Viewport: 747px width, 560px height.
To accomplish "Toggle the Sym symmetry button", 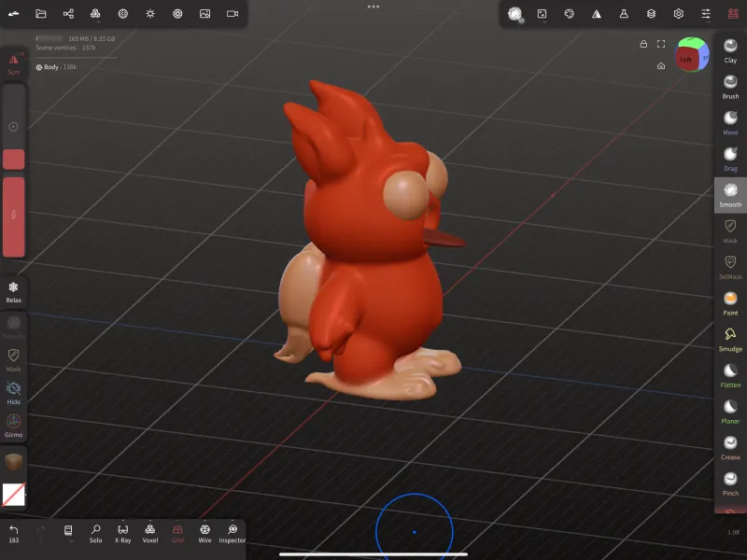I will coord(13,63).
